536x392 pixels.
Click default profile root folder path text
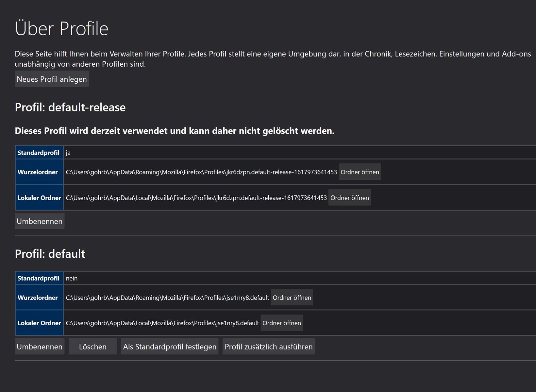(x=167, y=298)
